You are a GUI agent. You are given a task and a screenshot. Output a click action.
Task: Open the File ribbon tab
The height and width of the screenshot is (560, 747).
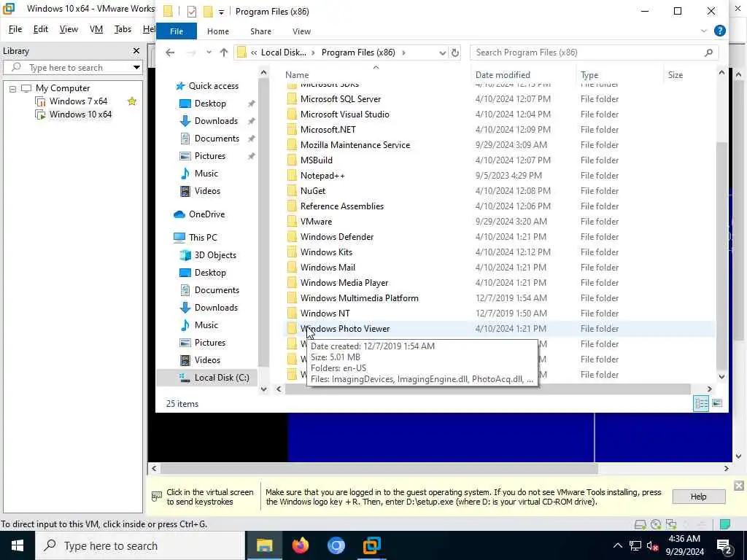click(177, 31)
